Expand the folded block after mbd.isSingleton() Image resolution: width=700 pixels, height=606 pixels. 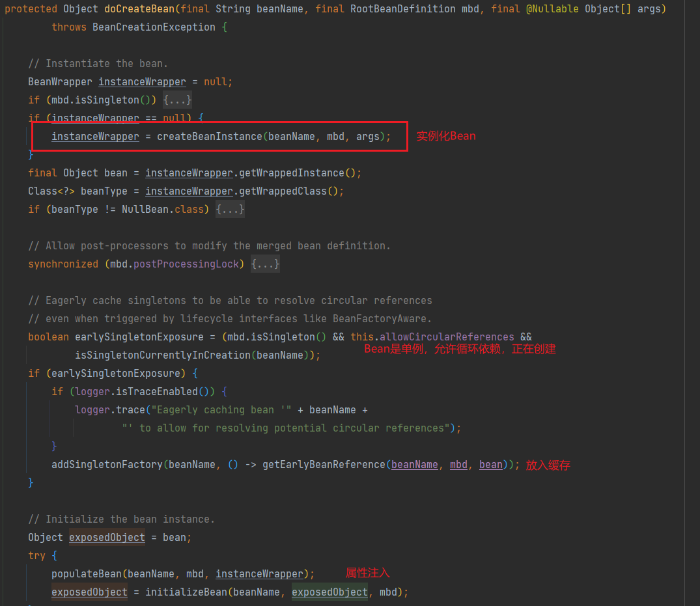coord(177,100)
